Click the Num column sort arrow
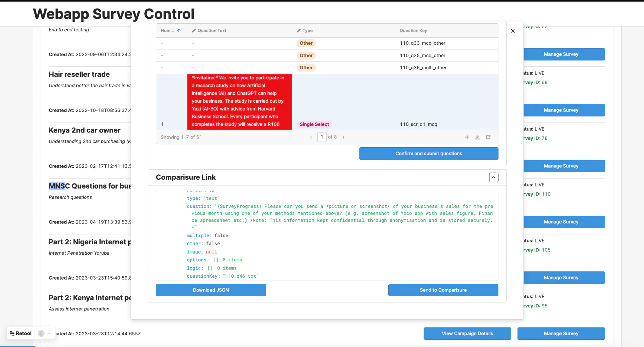The height and width of the screenshot is (347, 644). (179, 31)
